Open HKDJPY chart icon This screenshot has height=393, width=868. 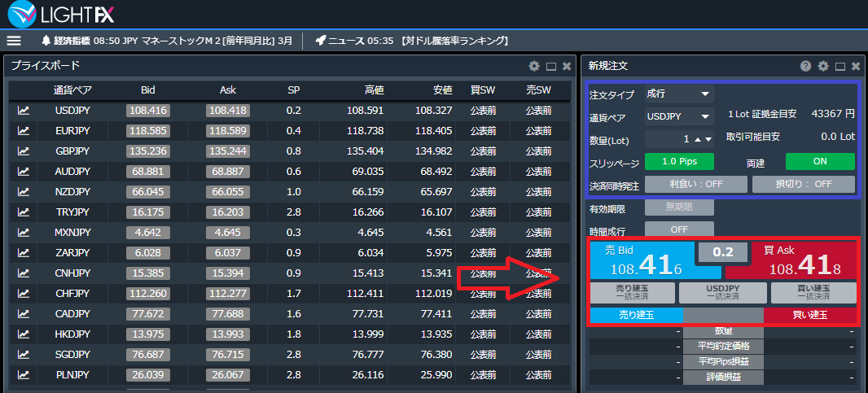coord(24,334)
